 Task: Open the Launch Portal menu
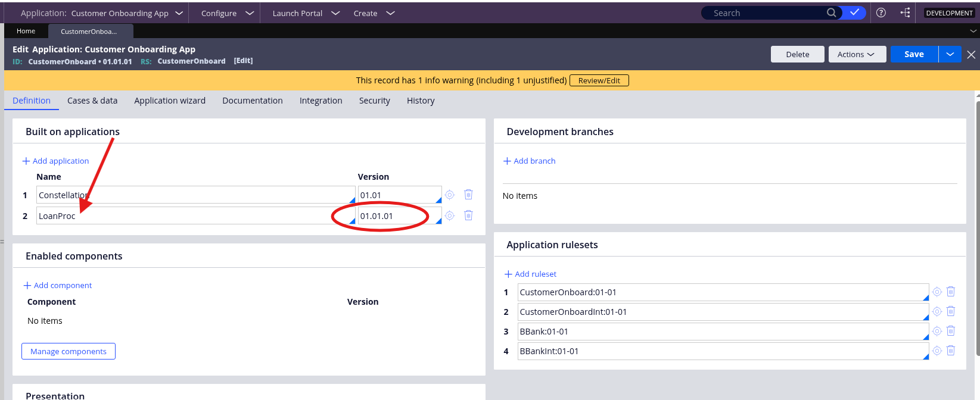click(x=306, y=13)
